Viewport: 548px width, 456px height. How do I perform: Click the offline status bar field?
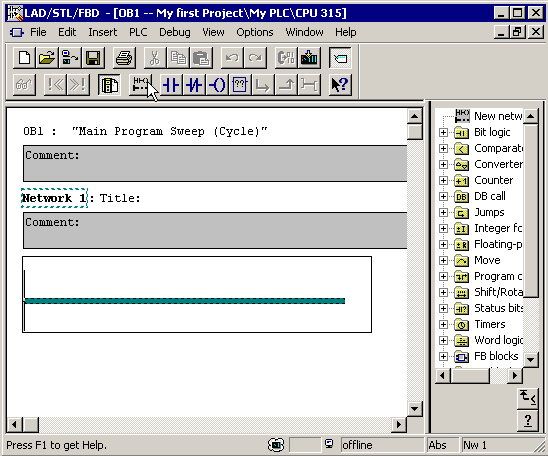382,445
